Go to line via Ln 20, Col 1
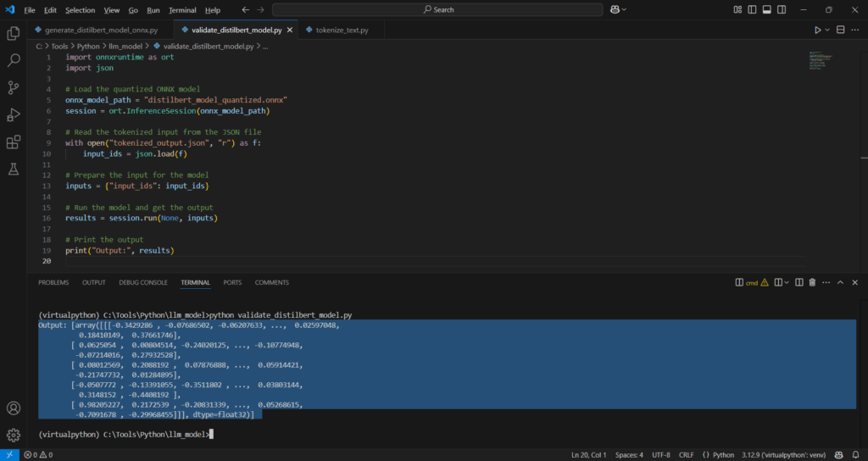Image resolution: width=868 pixels, height=461 pixels. 588,455
